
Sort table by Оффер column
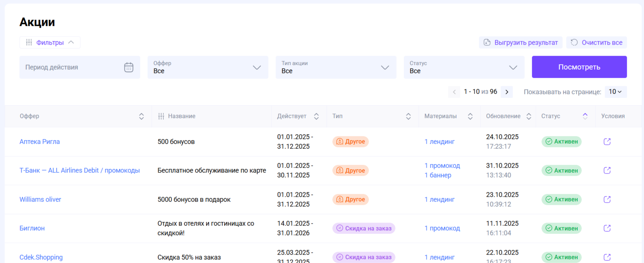pos(141,116)
